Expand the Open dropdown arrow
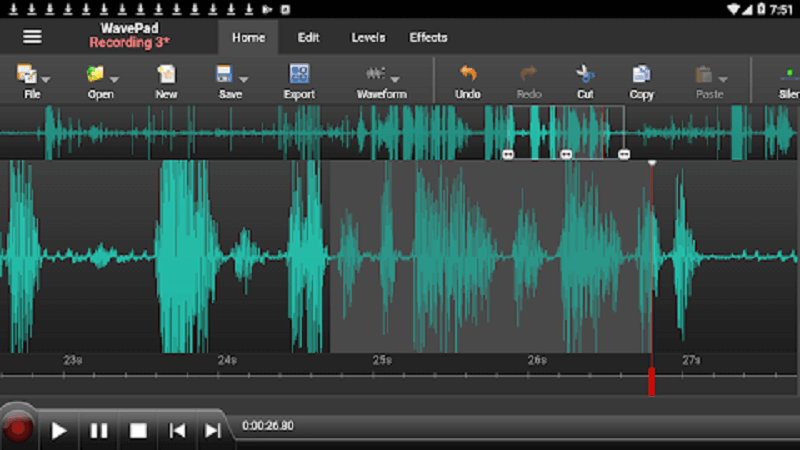The image size is (800, 450). (x=114, y=80)
